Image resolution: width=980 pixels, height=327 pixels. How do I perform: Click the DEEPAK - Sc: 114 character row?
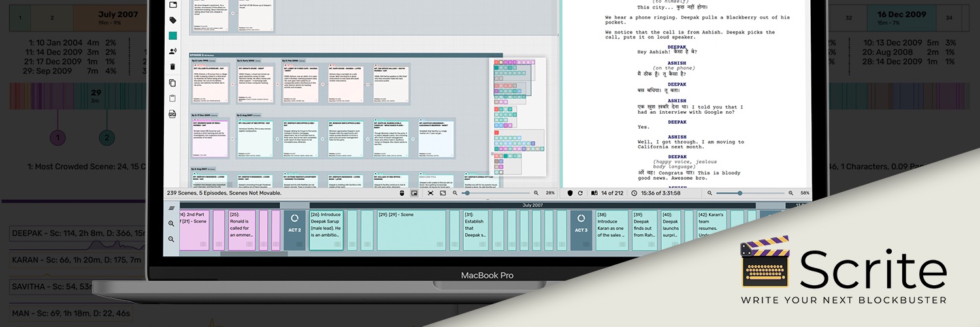click(77, 233)
